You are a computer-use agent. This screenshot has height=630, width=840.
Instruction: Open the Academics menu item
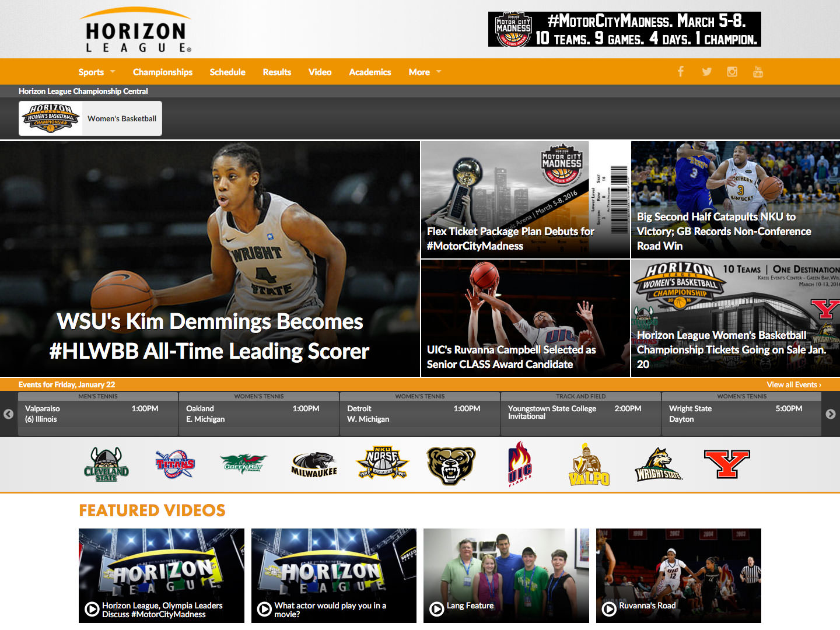pos(370,72)
